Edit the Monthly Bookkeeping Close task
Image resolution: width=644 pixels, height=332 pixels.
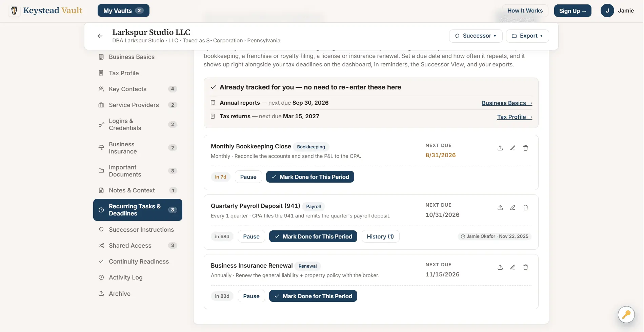513,148
